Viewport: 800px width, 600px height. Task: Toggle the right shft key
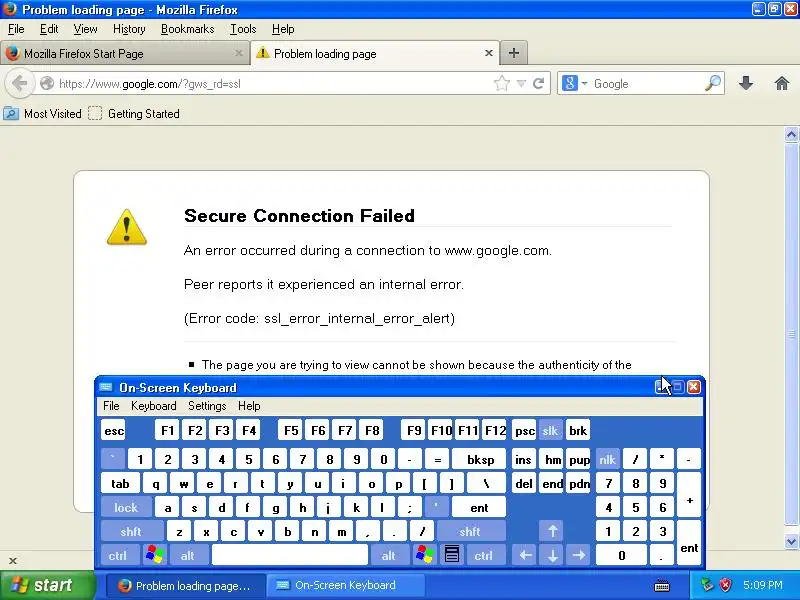pyautogui.click(x=470, y=532)
